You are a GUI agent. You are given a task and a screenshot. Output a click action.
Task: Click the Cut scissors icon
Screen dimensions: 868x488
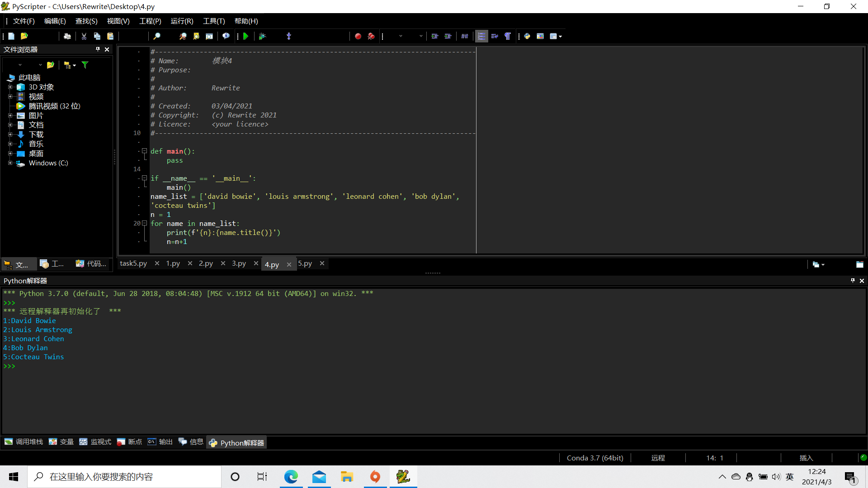tap(84, 36)
